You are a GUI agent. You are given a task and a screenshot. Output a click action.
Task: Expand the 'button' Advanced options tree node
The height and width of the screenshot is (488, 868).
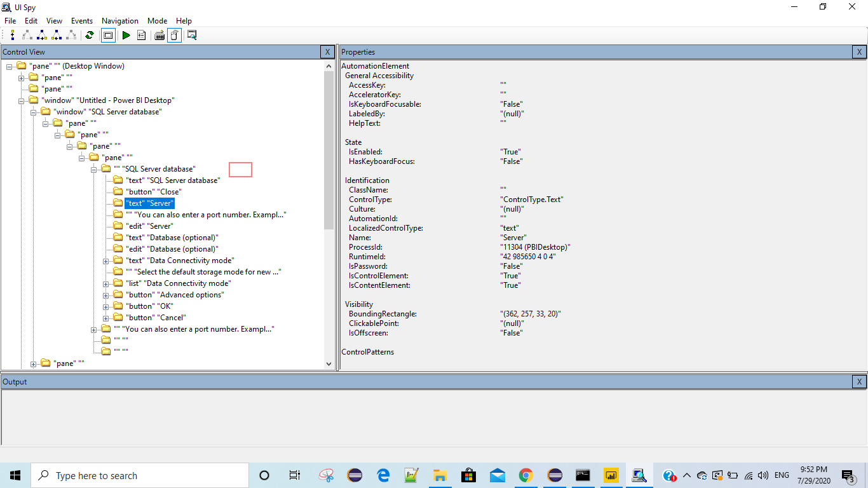point(106,294)
